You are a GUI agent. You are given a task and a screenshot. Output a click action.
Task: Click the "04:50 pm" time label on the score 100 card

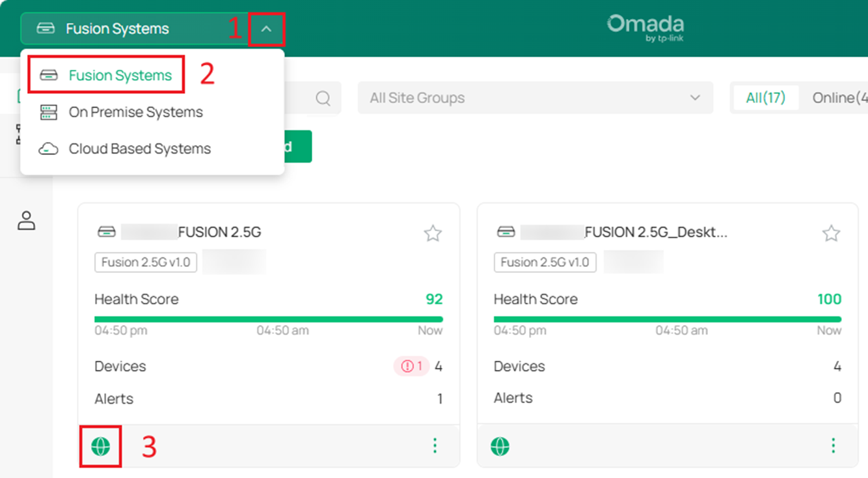point(520,330)
